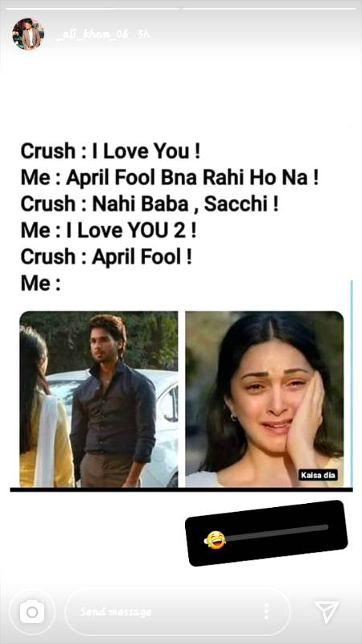Click the black emoji slider sticker background
Image resolution: width=362 pixels, height=644 pixels.
[266, 533]
